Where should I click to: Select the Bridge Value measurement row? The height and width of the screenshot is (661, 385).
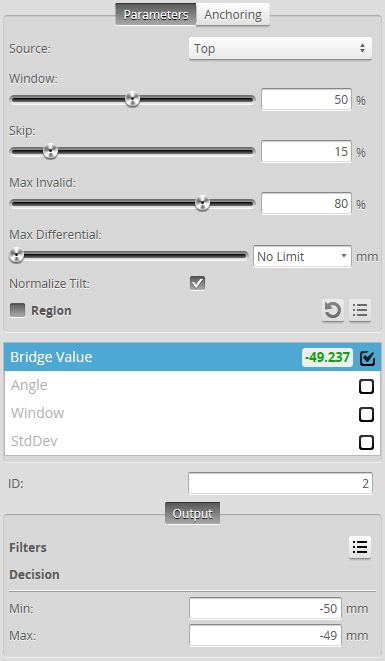192,357
